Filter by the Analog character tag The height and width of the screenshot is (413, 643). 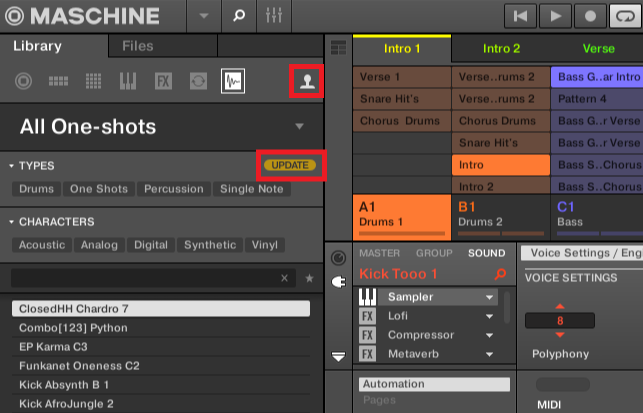click(x=99, y=245)
